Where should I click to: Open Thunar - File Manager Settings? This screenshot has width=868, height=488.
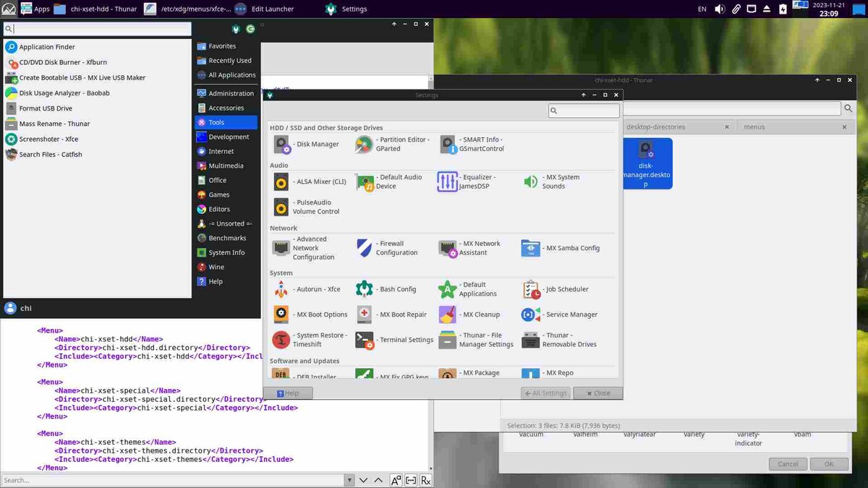click(x=476, y=340)
